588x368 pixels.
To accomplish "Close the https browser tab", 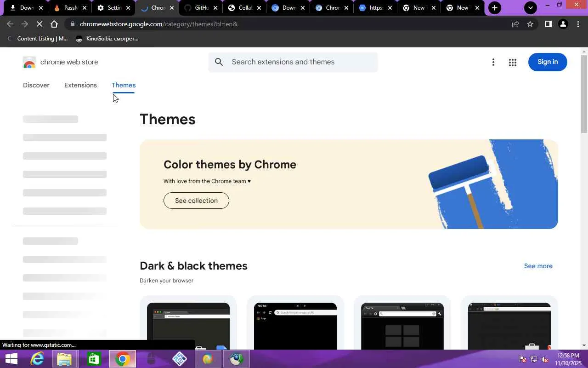I will tap(390, 8).
